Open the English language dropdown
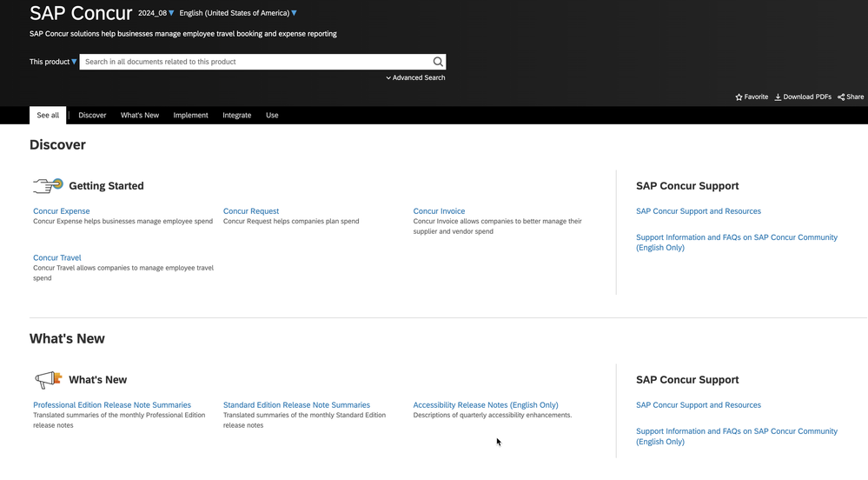868x480 pixels. pos(238,13)
